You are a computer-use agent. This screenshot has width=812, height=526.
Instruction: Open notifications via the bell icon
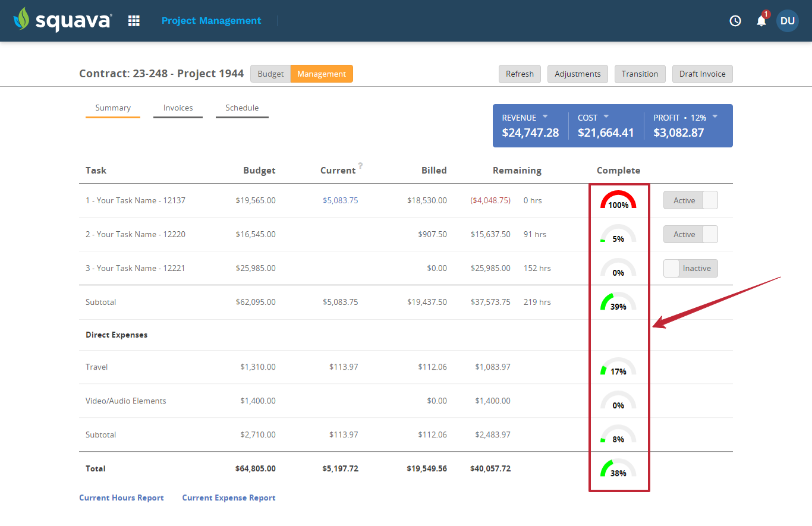pos(761,21)
